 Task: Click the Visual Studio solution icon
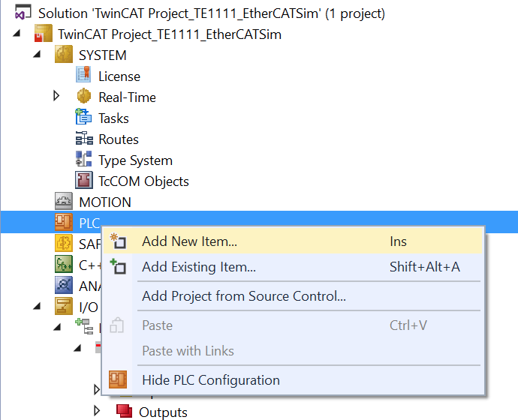(x=23, y=13)
